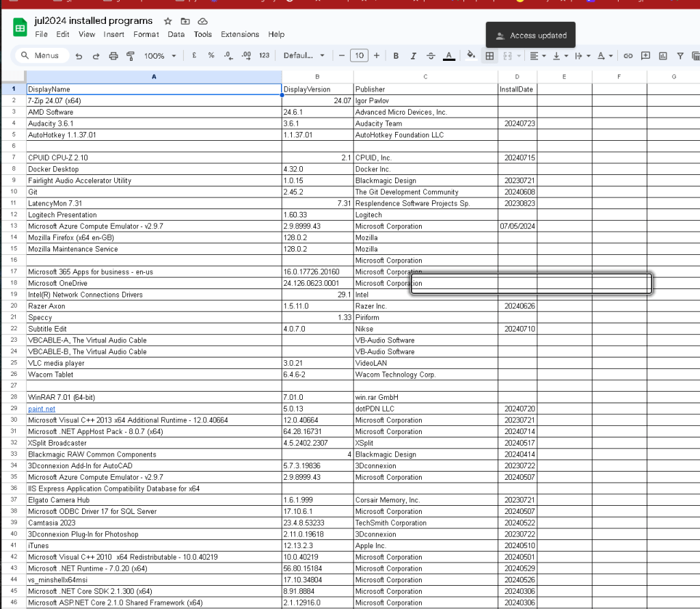This screenshot has height=609, width=700.
Task: Click the insert link icon
Action: click(628, 56)
